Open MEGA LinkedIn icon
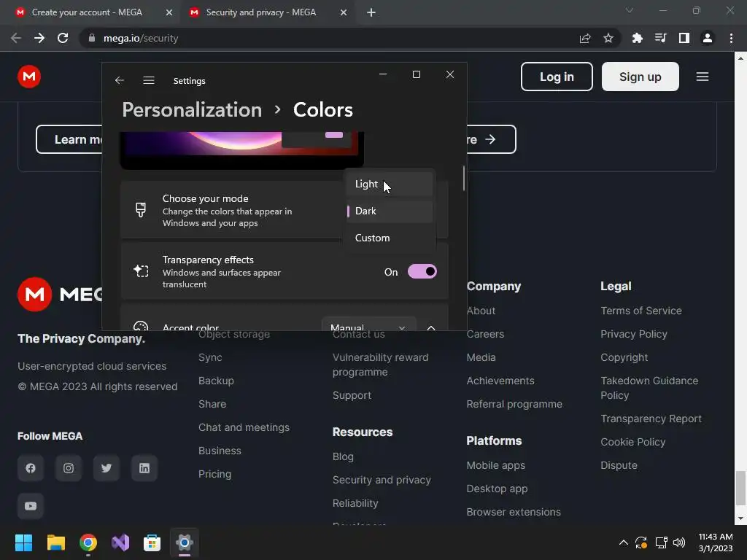This screenshot has height=560, width=747. pos(144,468)
